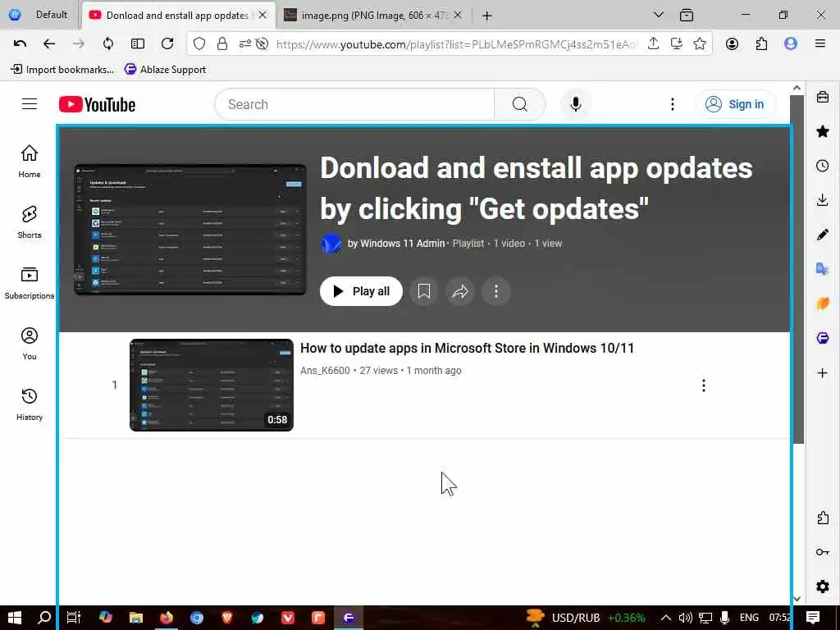Open translate panel in right sidebar

click(823, 269)
